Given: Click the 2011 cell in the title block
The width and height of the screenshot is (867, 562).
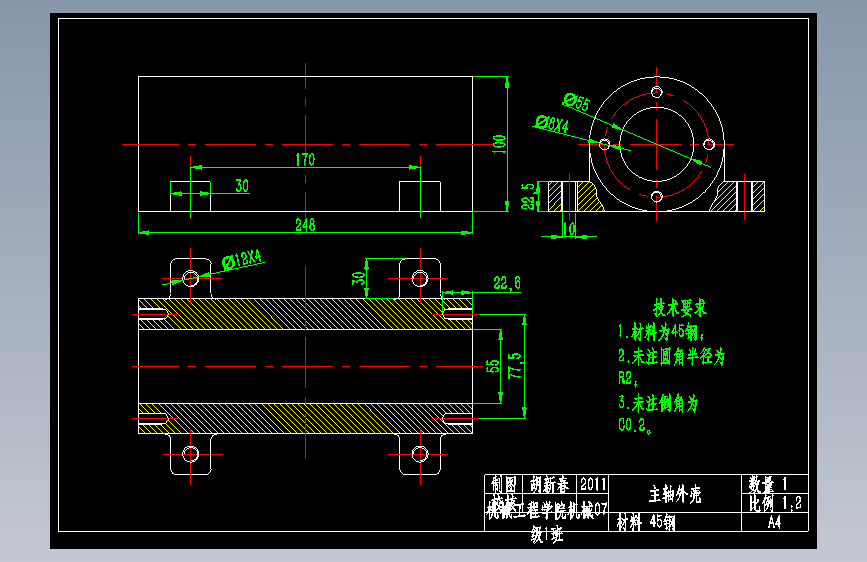Looking at the screenshot, I should click(593, 485).
